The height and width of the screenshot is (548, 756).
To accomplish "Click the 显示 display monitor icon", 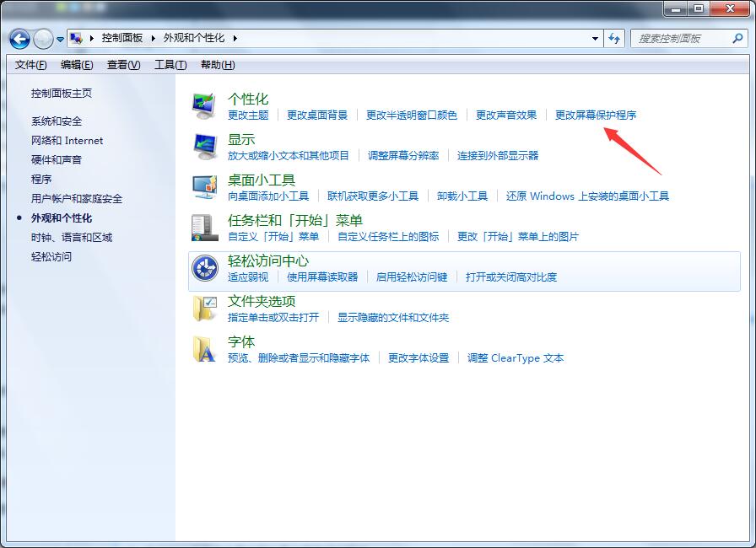I will (x=204, y=147).
